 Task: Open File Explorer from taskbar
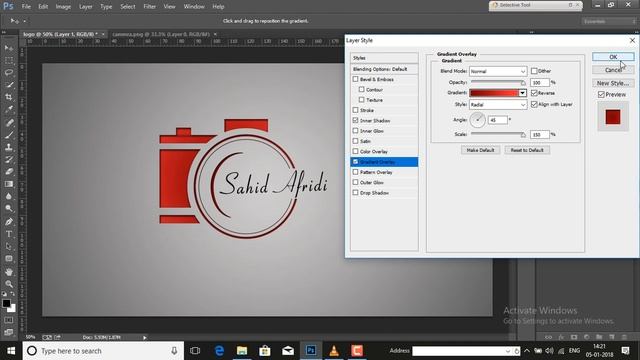tap(242, 351)
